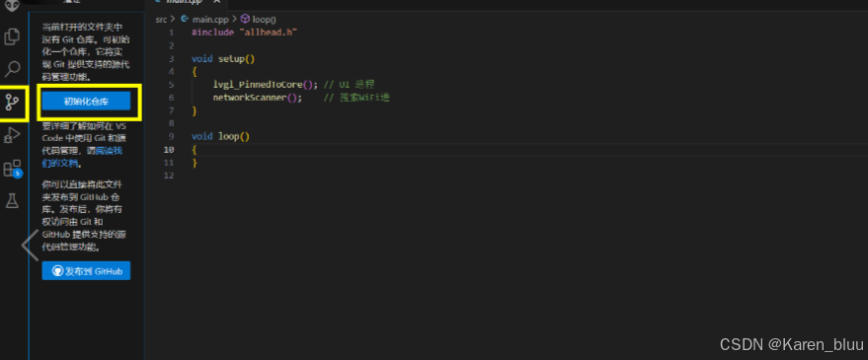
Task: Select the Source Control branch icon
Action: tap(12, 103)
